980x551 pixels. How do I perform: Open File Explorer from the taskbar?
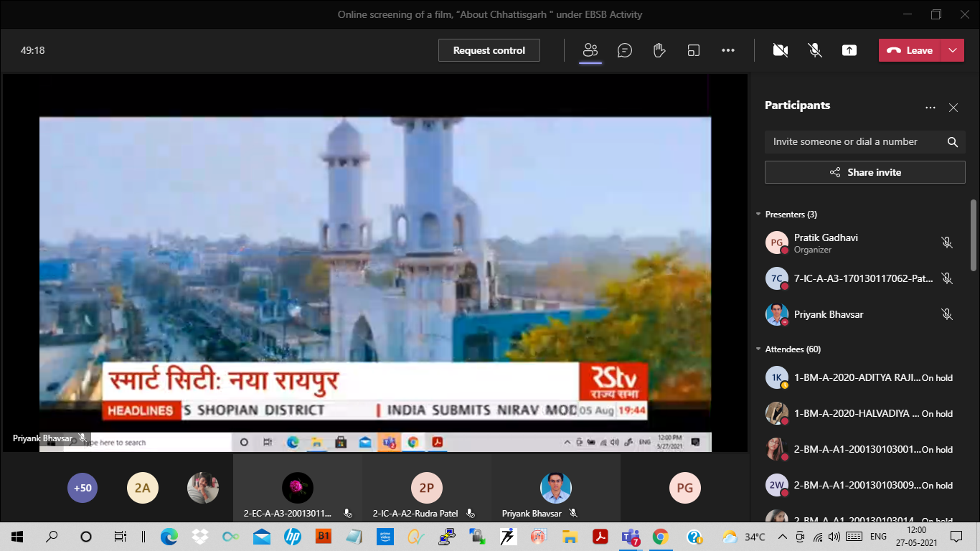pyautogui.click(x=570, y=537)
